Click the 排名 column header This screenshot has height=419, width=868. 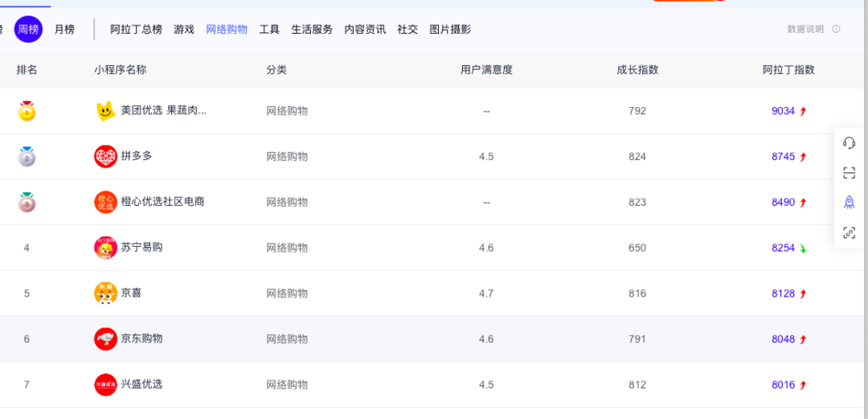tap(27, 70)
